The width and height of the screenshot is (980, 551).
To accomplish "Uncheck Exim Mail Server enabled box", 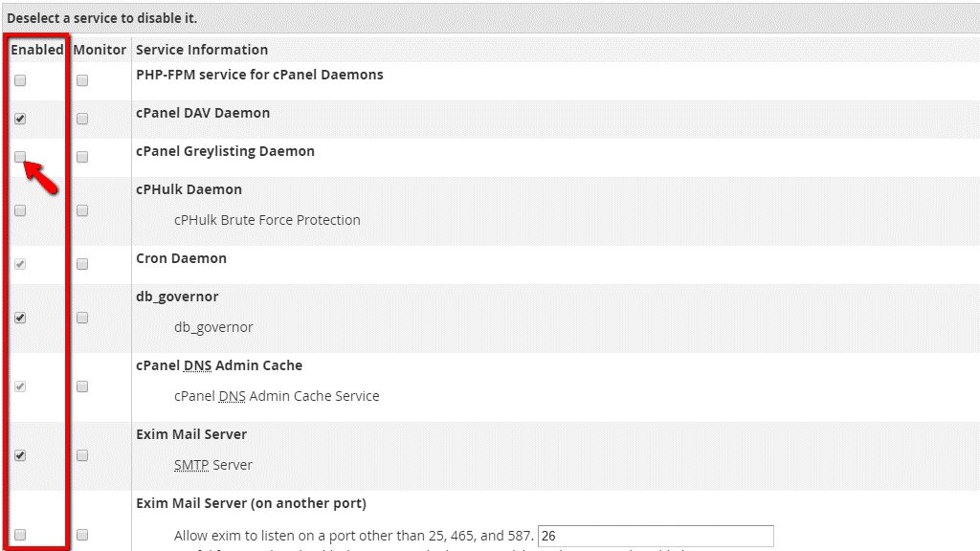I will (20, 455).
